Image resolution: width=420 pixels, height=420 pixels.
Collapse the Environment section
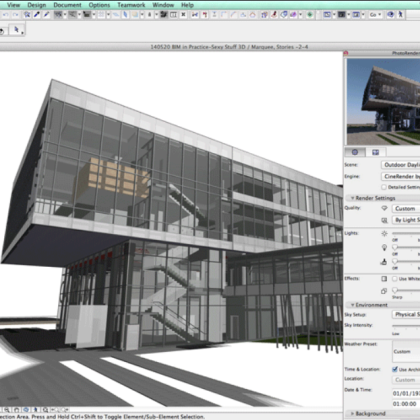(352, 305)
